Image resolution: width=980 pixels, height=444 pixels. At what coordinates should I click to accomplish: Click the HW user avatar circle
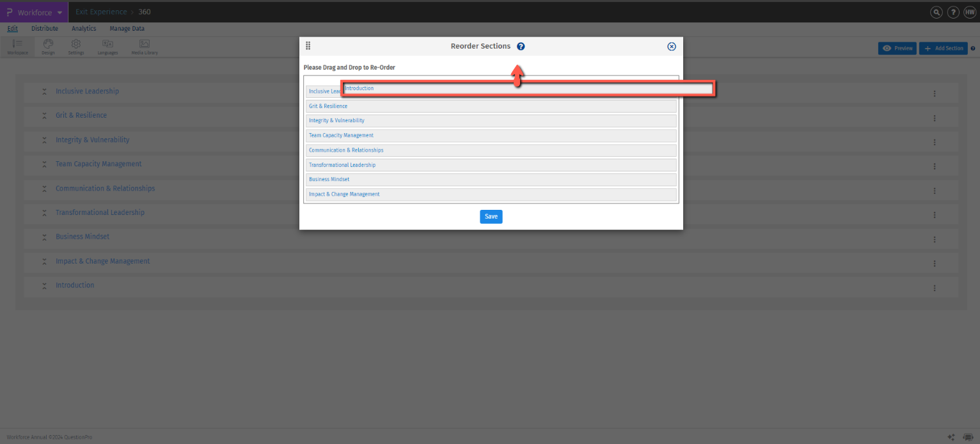click(970, 12)
